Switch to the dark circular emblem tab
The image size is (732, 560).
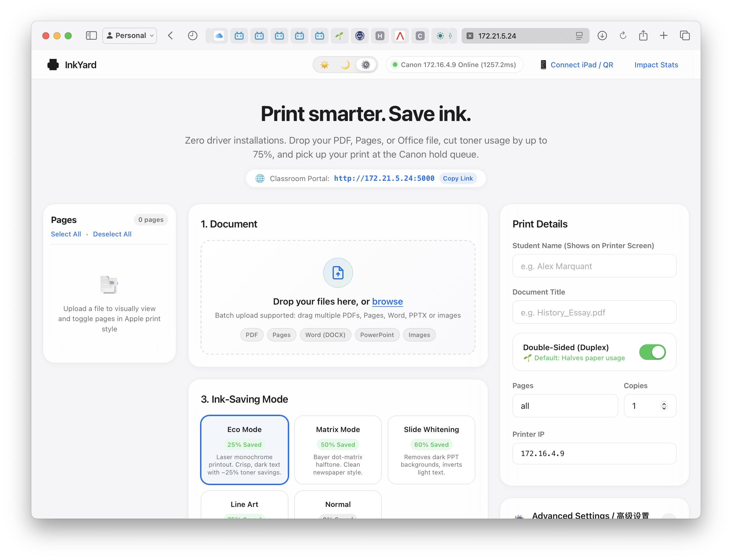click(x=360, y=36)
